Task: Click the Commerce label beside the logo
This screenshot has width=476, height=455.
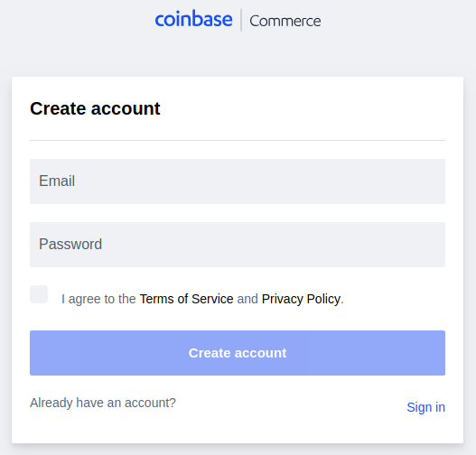Action: (285, 22)
